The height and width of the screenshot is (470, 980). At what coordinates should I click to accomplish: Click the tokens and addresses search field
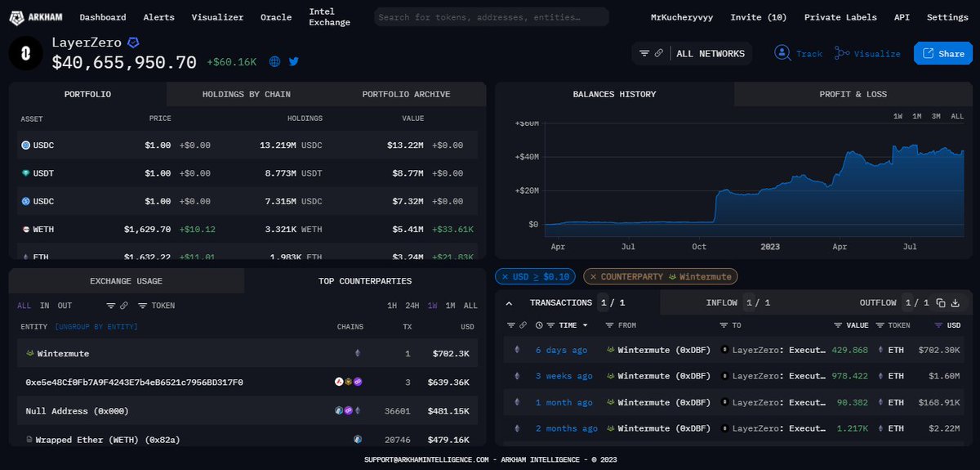tap(491, 17)
